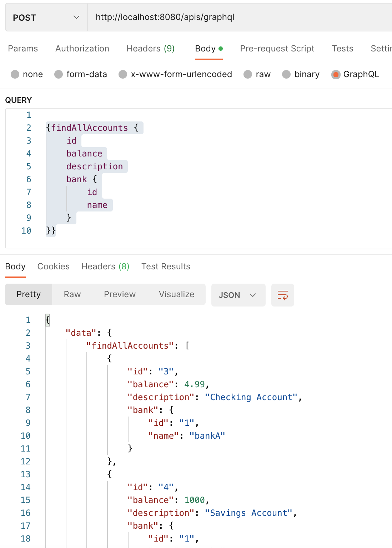Click the response beautify/format icon
Viewport: 392px width, 548px height.
[x=282, y=295]
